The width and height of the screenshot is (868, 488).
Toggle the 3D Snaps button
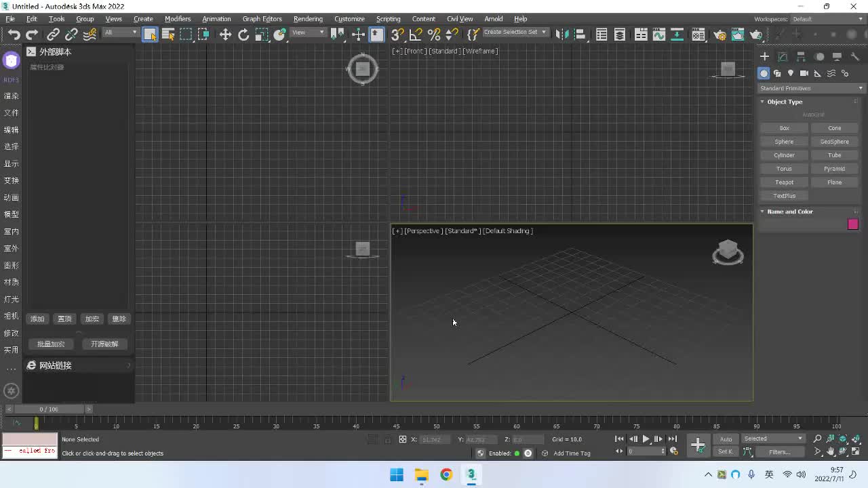397,35
